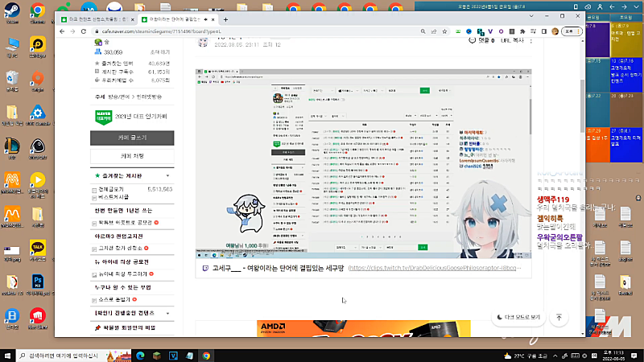Open the League of Legends desktop icon
The width and height of the screenshot is (644, 362).
tap(12, 149)
